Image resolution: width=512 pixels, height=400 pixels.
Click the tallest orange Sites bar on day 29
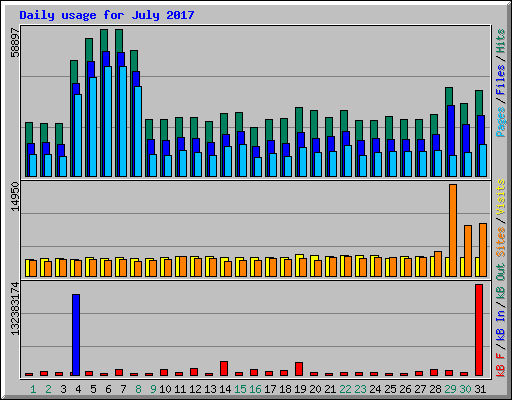point(453,230)
